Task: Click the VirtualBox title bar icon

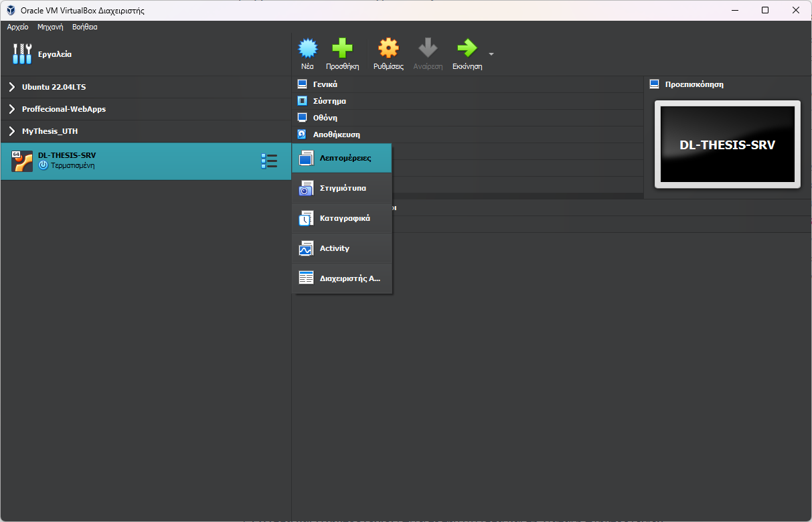Action: pyautogui.click(x=11, y=10)
